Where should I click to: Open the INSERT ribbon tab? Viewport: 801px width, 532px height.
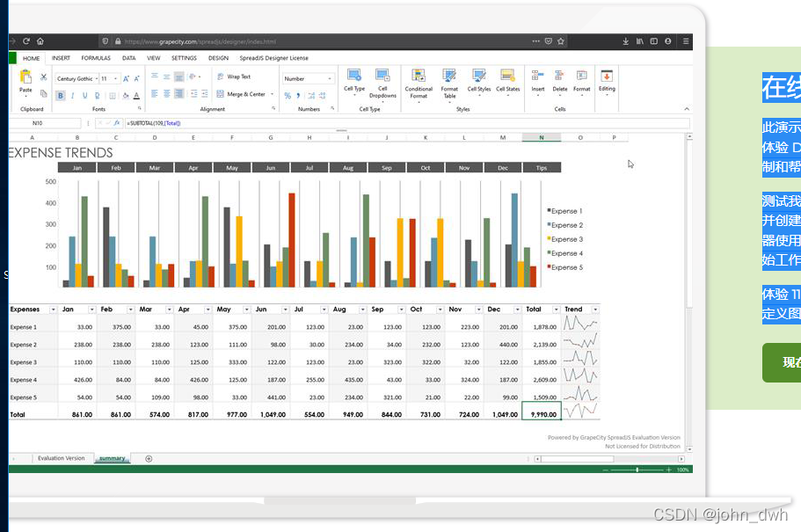61,58
